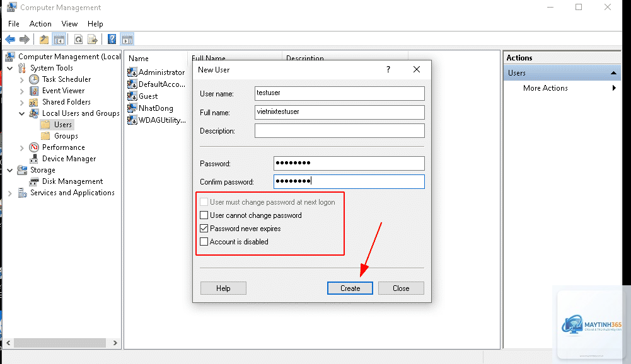631x364 pixels.
Task: Click the Forward arrow toolbar icon
Action: (25, 40)
